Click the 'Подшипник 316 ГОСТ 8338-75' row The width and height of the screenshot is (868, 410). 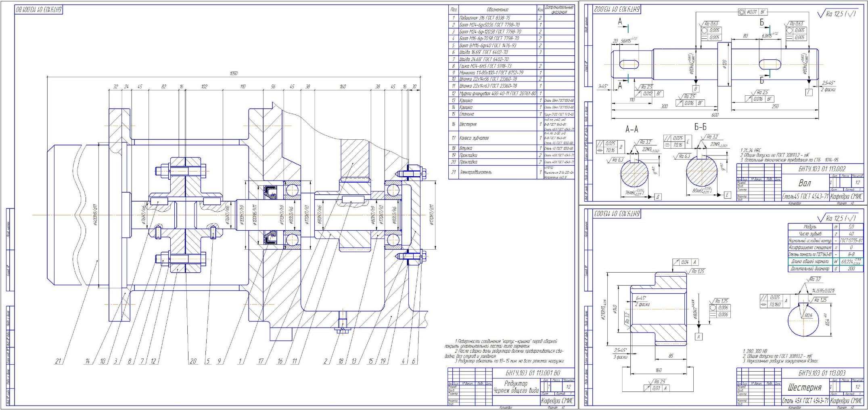tap(512, 18)
